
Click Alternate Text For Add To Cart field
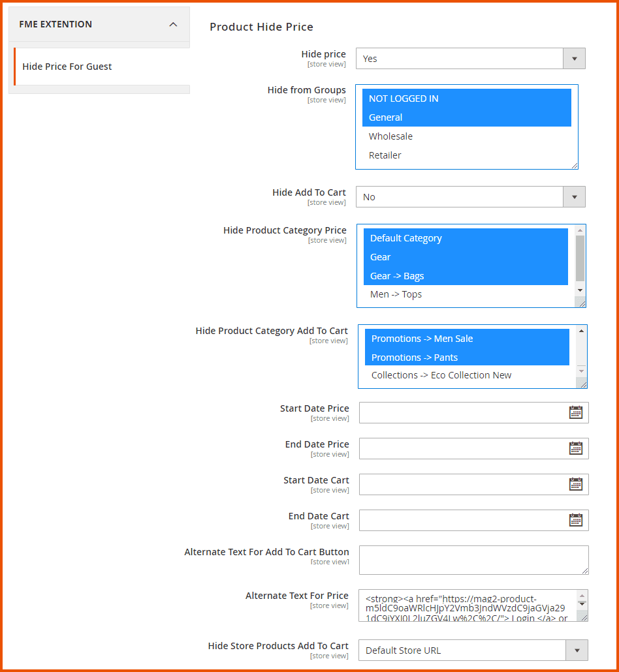[473, 560]
